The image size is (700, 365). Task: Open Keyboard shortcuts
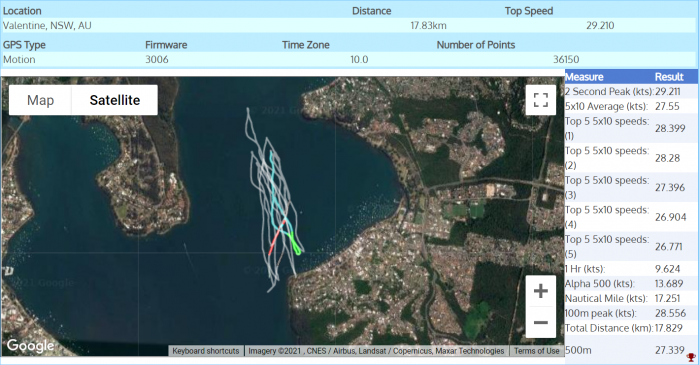coord(206,351)
